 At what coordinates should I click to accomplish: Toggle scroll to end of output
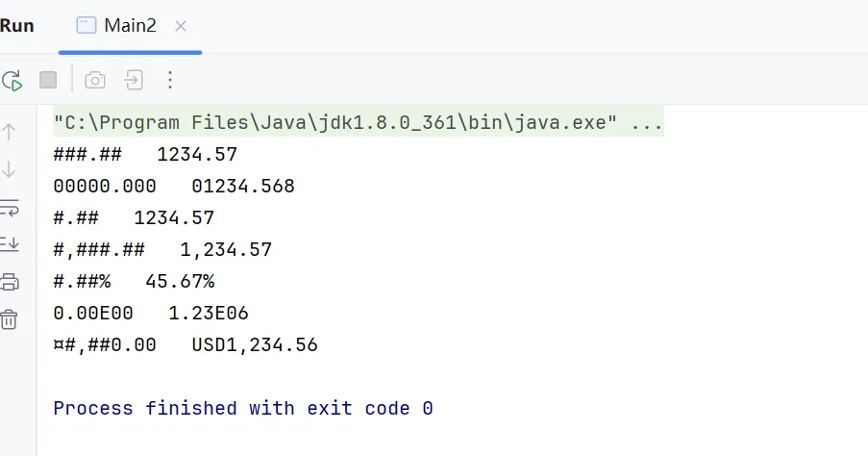[x=10, y=244]
